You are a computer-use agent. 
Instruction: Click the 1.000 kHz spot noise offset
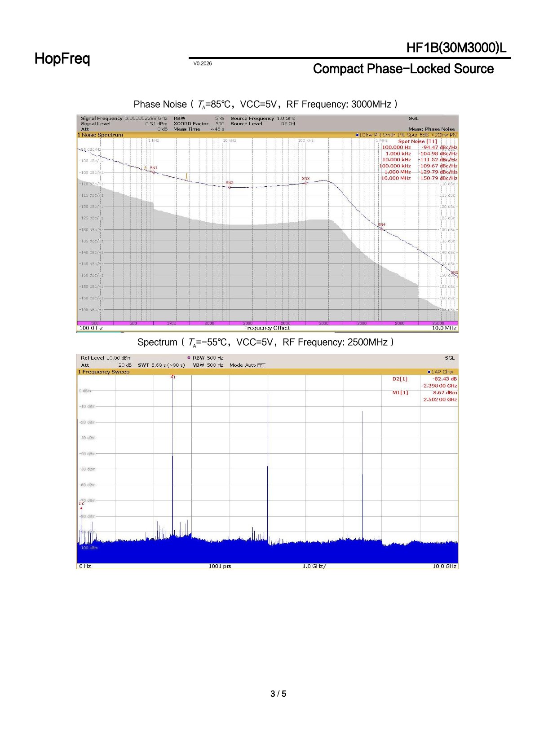(398, 154)
